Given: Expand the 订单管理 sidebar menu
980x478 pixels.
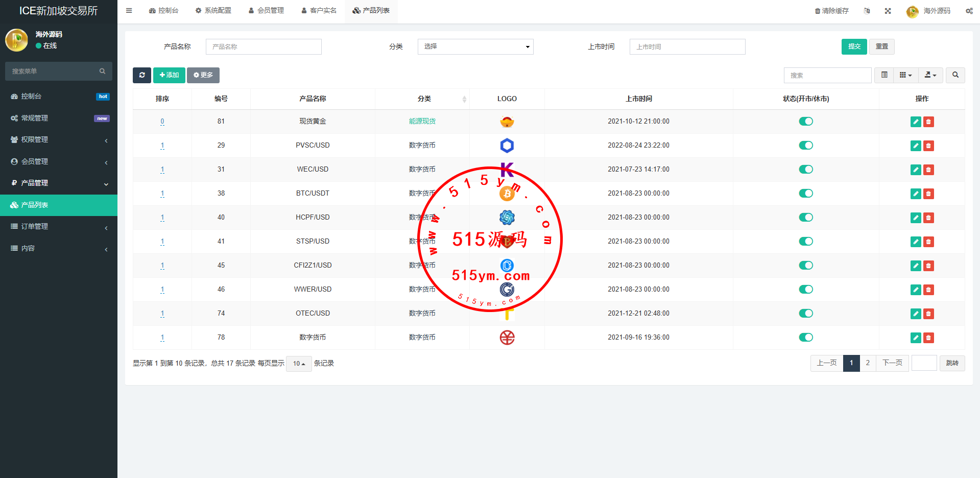Looking at the screenshot, I should click(x=59, y=227).
